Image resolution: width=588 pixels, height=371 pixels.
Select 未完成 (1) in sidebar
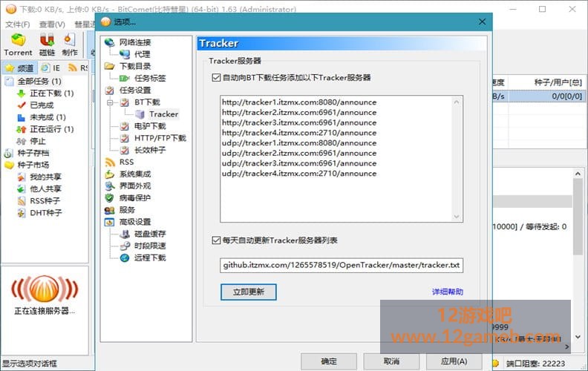(48, 117)
